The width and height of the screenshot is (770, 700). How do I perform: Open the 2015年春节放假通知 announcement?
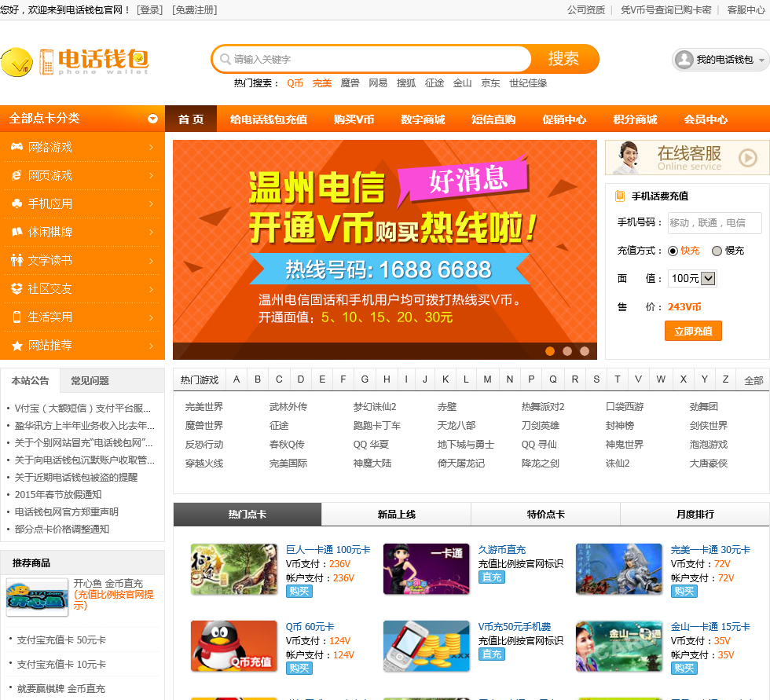(58, 494)
